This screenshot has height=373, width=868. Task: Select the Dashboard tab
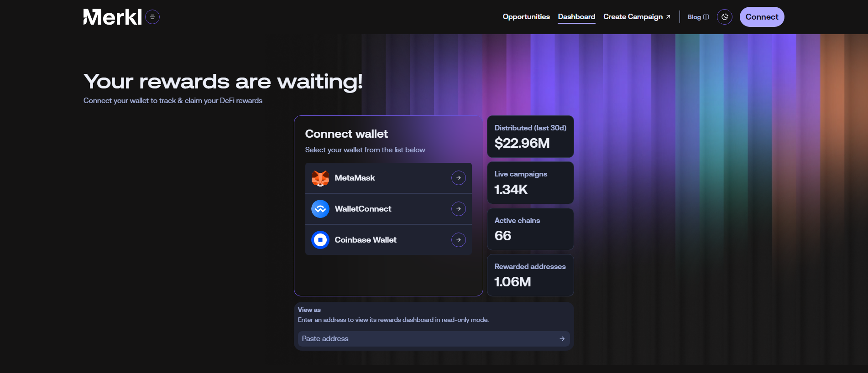pyautogui.click(x=576, y=17)
